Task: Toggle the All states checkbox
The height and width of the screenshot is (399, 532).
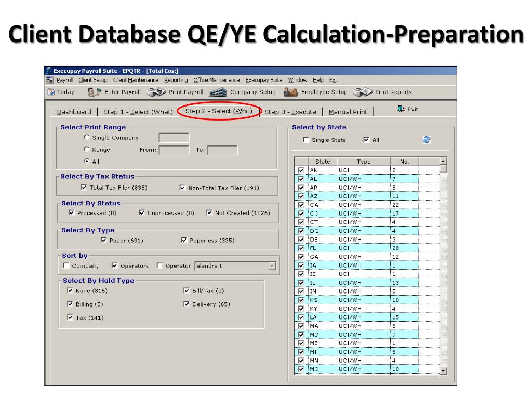Action: (366, 140)
